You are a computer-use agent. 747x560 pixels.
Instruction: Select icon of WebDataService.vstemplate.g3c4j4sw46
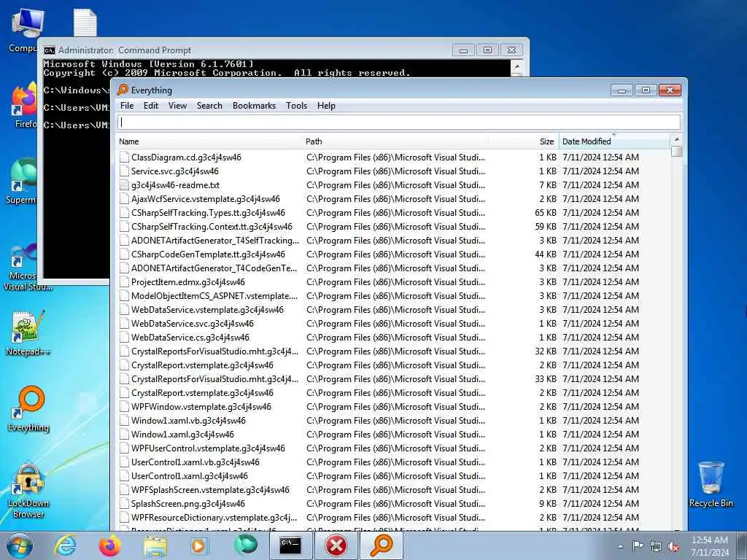click(x=124, y=309)
